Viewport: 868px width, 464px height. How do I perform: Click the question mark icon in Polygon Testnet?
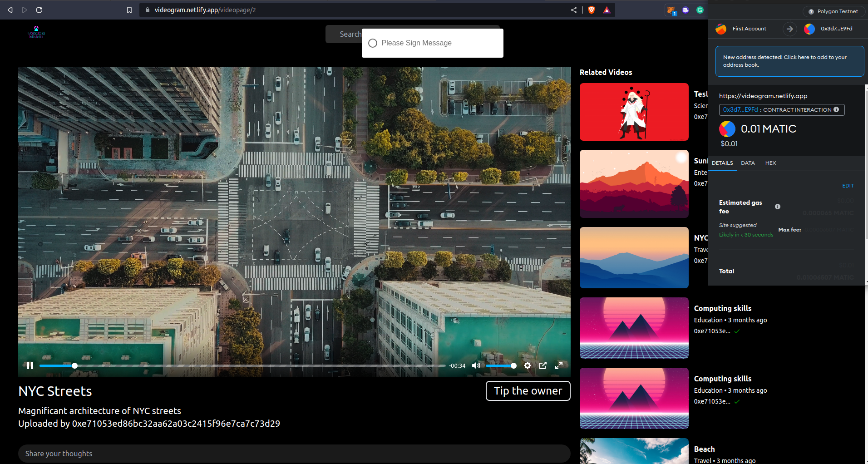(811, 11)
